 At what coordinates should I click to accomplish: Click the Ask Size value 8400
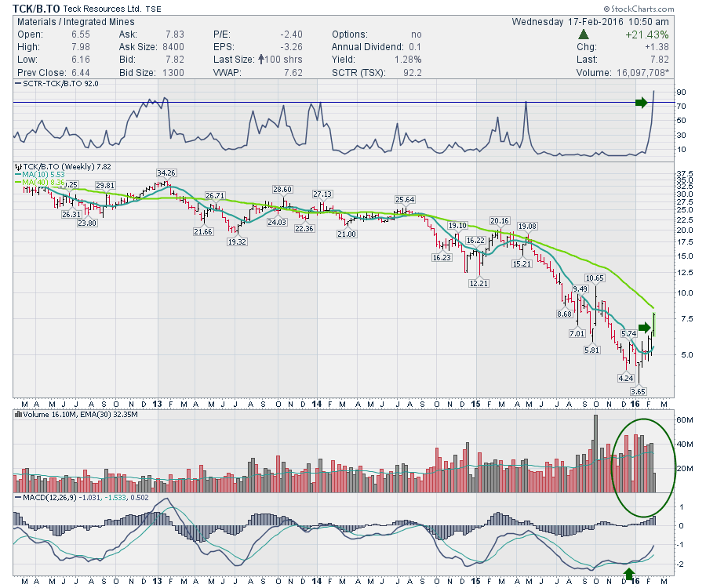(173, 47)
